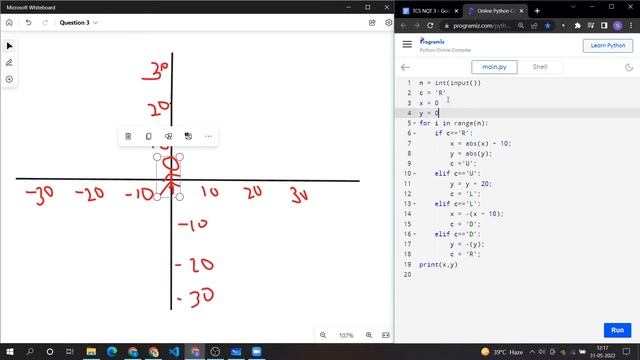Screen dimensions: 640x360
Task: Open a new browser tab
Action: [537, 11]
